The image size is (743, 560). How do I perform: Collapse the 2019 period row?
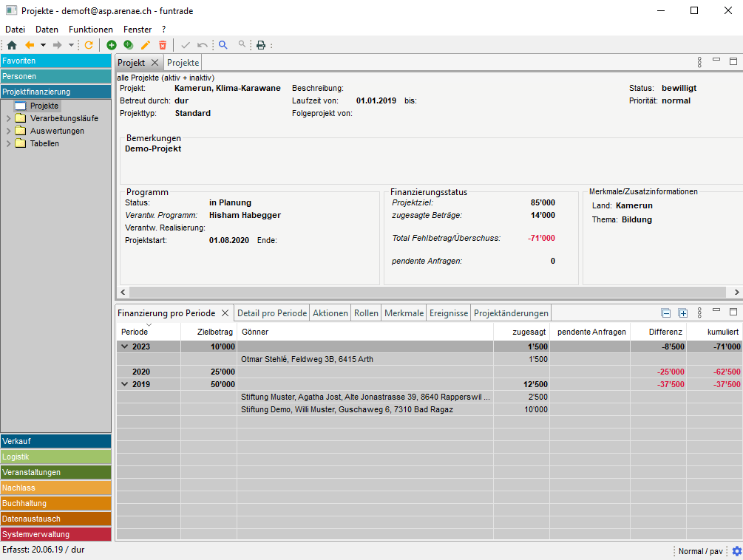tap(124, 384)
